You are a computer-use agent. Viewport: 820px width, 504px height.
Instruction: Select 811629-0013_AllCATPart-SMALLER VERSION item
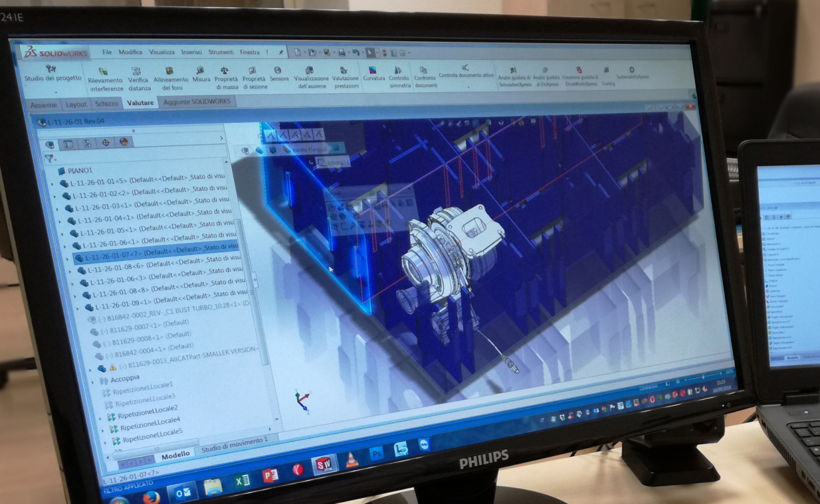coord(188,359)
